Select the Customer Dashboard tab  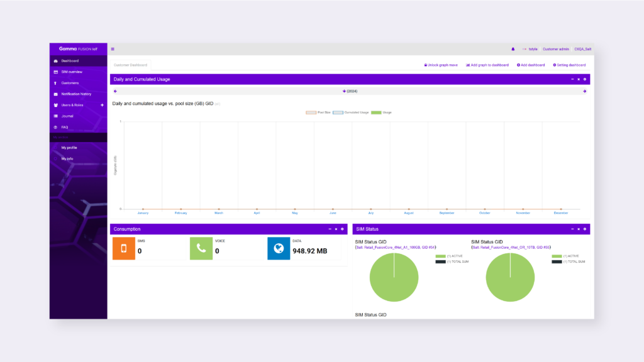(x=130, y=65)
